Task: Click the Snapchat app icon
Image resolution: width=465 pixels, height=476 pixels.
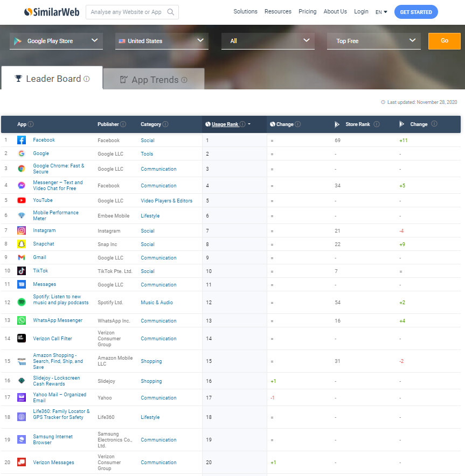Action: [21, 244]
